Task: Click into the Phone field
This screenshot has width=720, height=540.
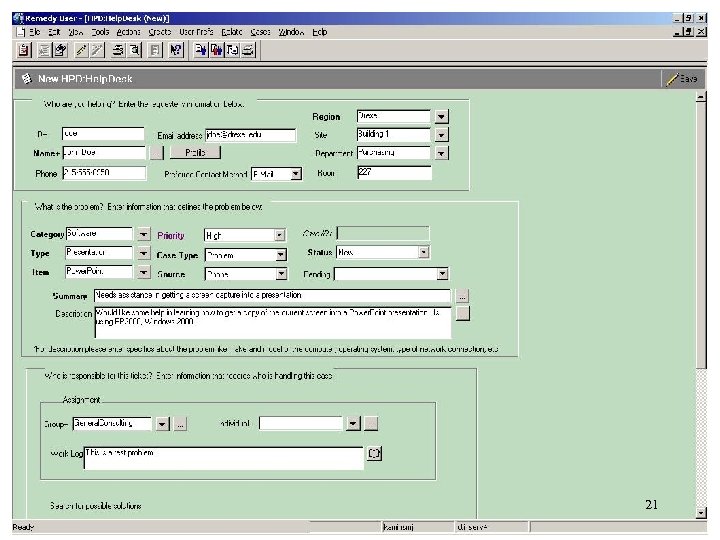Action: coord(104,173)
